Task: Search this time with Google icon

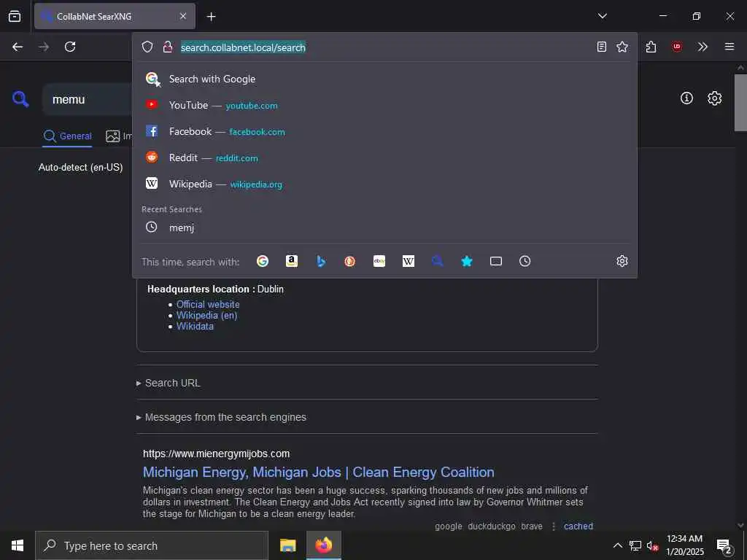Action: pos(263,261)
